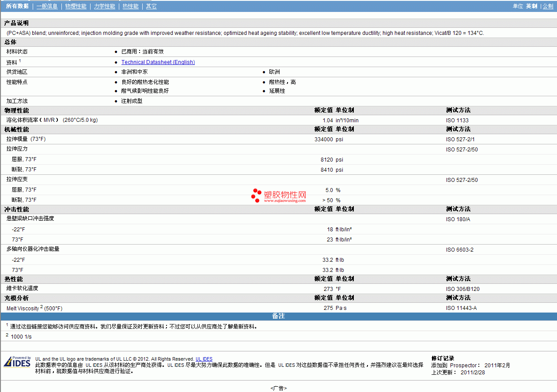Click ISO 527-2/1 test method
Image resolution: width=557 pixels, height=392 pixels.
(x=460, y=139)
